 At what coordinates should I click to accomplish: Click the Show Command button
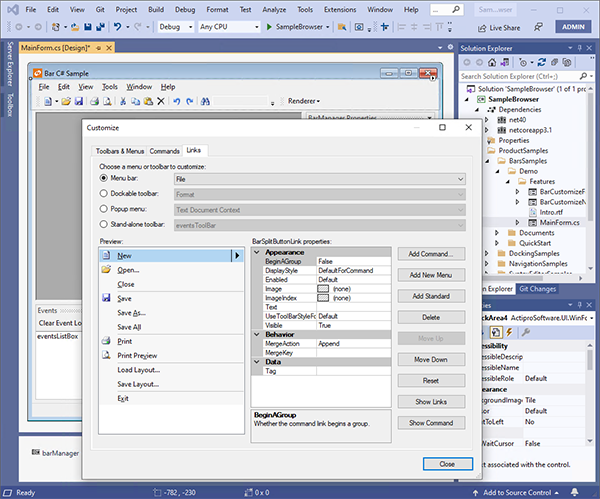431,423
